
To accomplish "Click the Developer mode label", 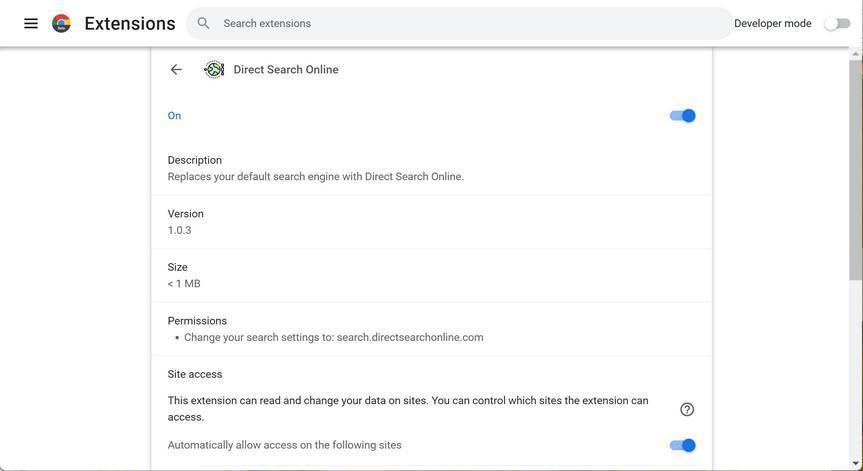I will click(773, 23).
